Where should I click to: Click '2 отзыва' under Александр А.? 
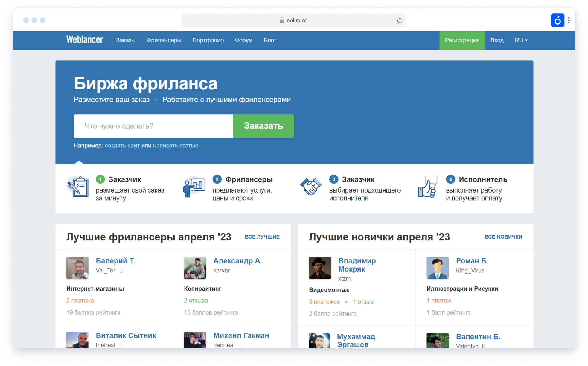(196, 301)
